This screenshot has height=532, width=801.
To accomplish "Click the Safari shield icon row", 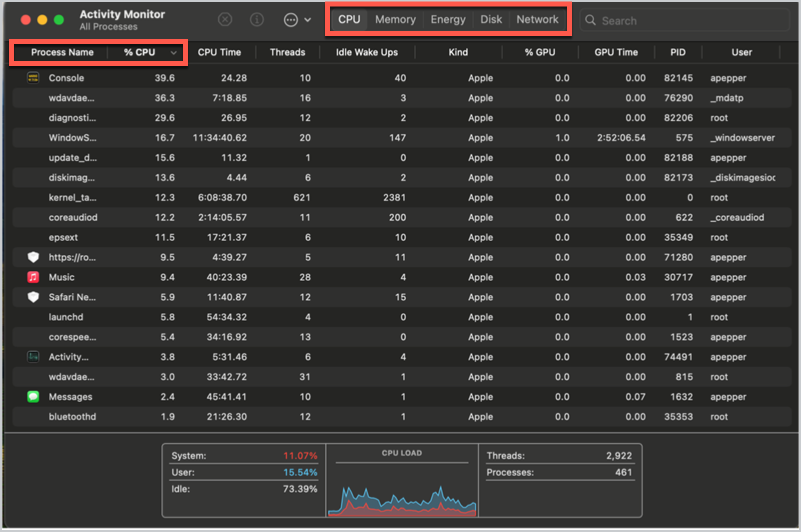I will click(33, 297).
